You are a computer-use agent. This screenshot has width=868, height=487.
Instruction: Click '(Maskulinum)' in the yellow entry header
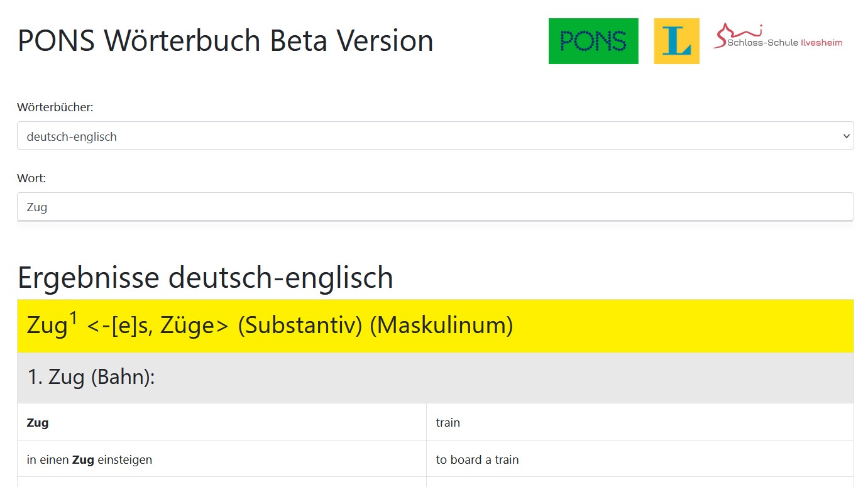pos(441,326)
